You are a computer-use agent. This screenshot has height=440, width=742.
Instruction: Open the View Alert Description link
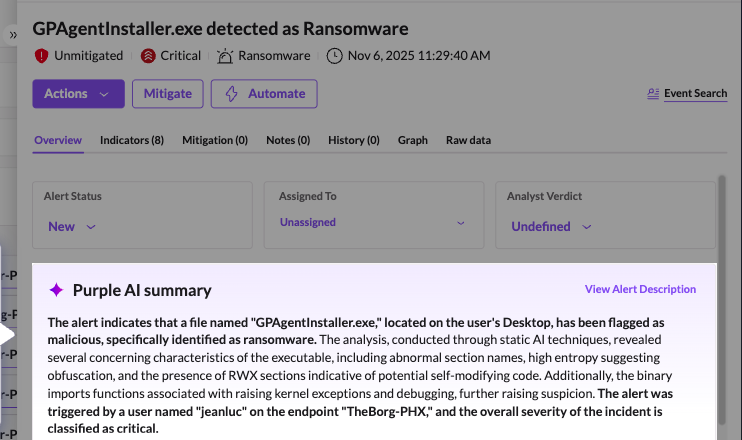(x=640, y=290)
